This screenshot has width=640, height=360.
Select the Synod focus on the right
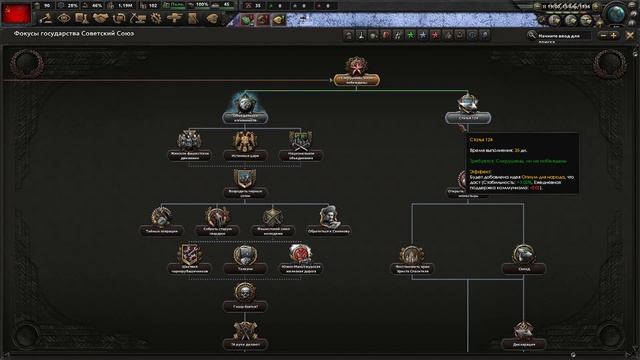point(524,259)
